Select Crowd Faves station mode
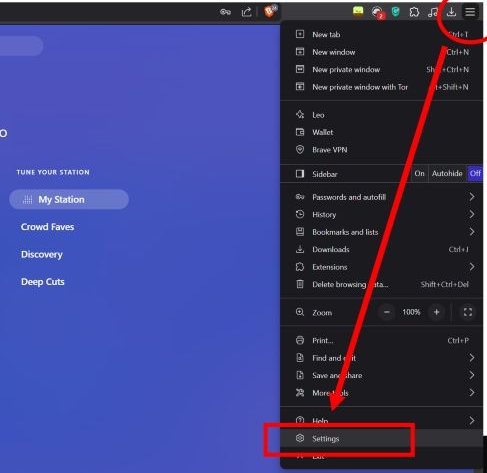Image resolution: width=487 pixels, height=473 pixels. (47, 227)
